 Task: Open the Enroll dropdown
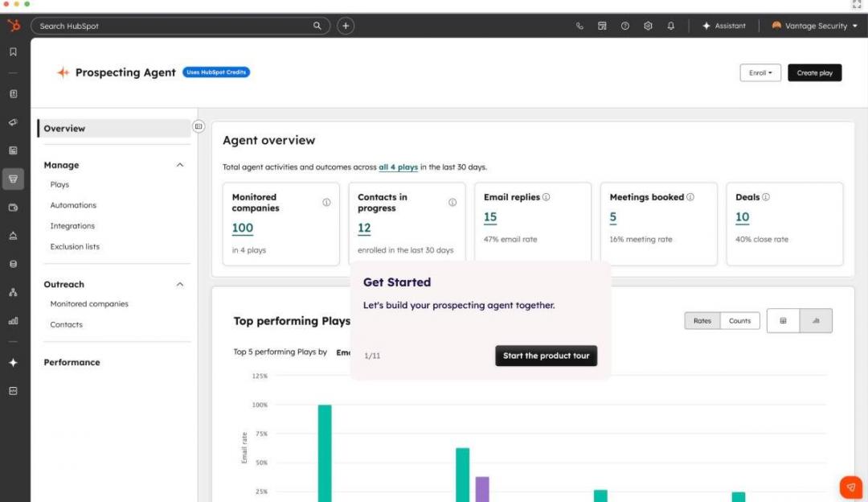(x=760, y=72)
